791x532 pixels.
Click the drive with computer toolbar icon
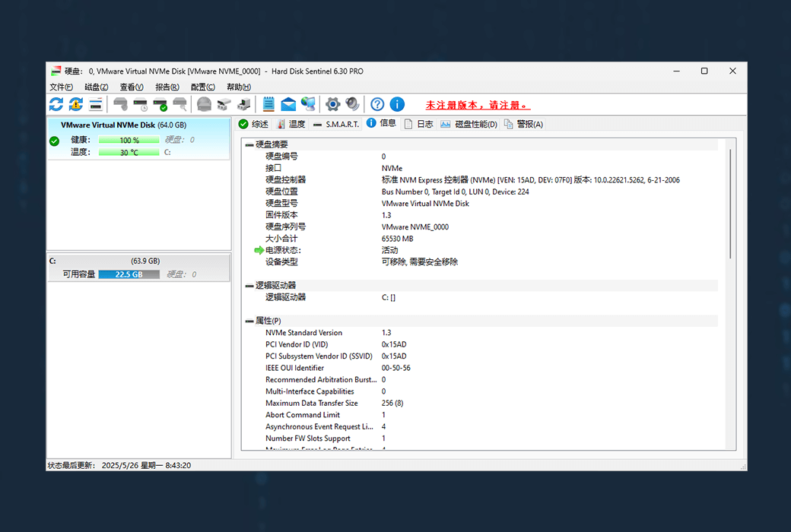click(x=244, y=104)
